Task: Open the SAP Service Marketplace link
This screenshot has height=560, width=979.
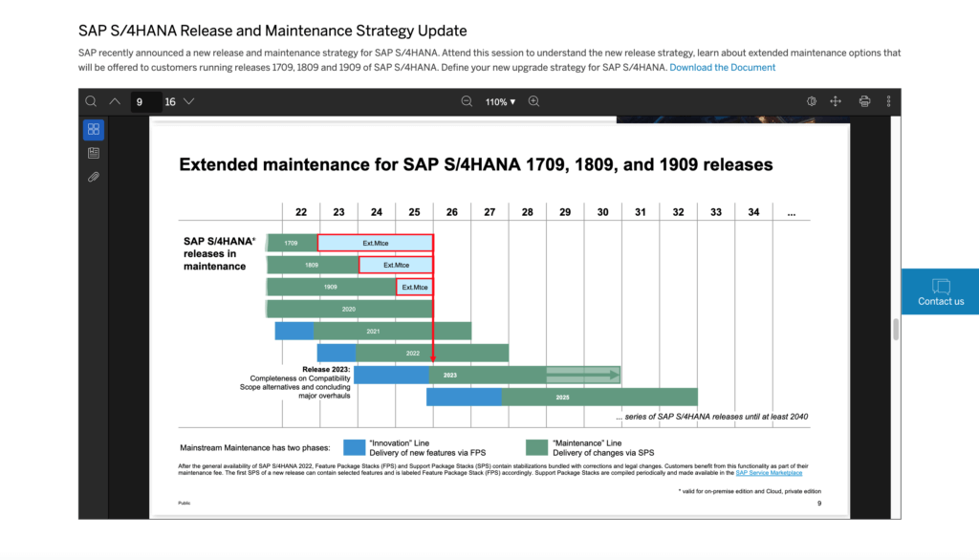Action: coord(771,472)
